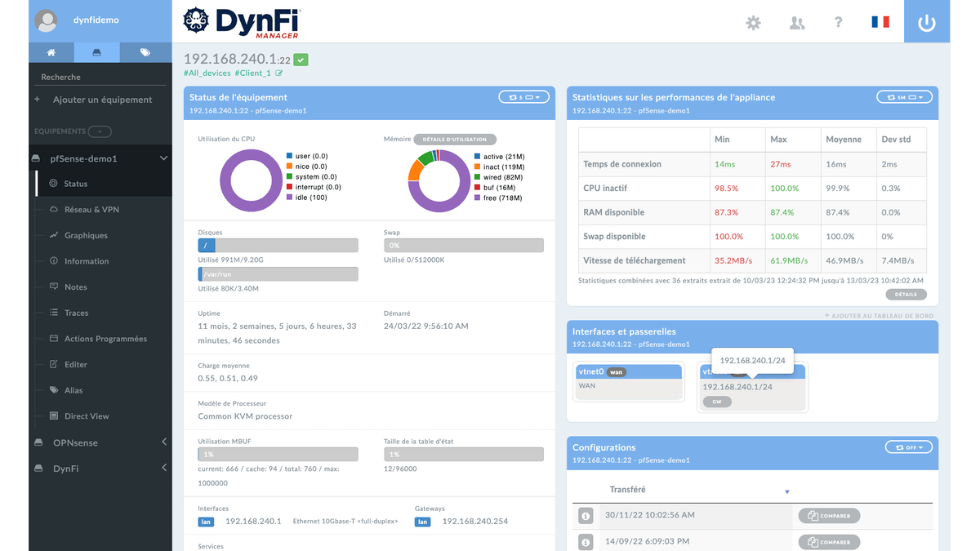980x551 pixels.
Task: Click the root disk usage bar
Action: 278,245
